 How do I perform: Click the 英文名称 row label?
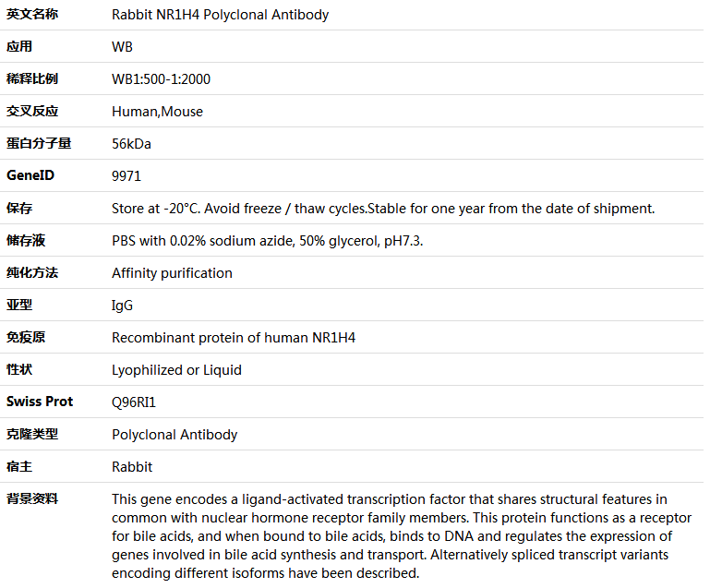[32, 14]
